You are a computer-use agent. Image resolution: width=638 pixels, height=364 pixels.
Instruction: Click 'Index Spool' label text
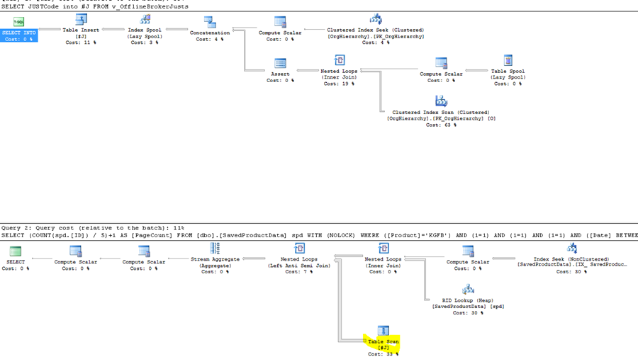[x=145, y=30]
